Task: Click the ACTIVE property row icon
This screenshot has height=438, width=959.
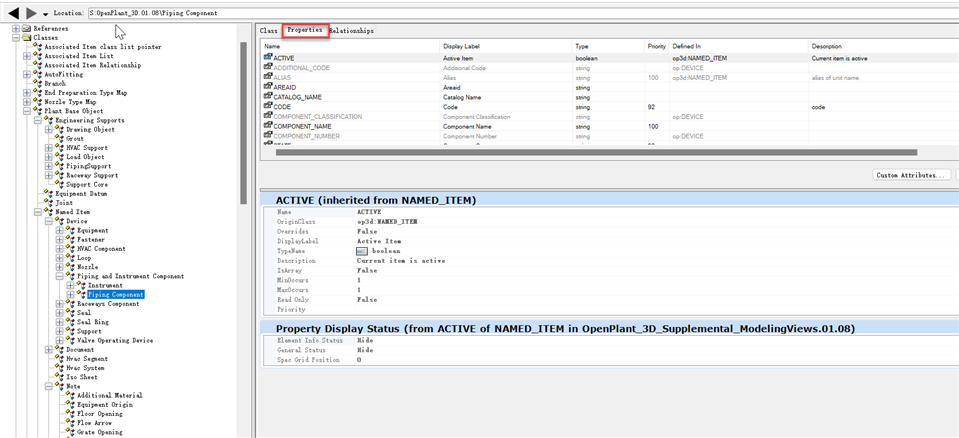Action: pos(268,58)
